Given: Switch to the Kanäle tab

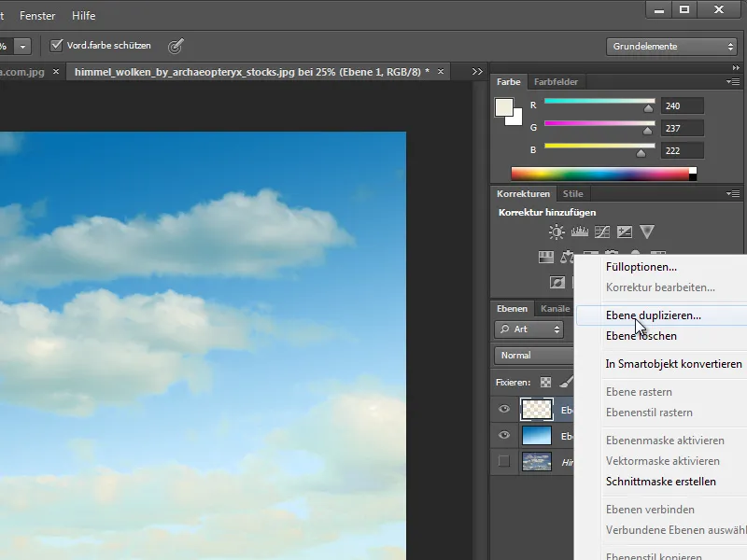Looking at the screenshot, I should point(555,309).
